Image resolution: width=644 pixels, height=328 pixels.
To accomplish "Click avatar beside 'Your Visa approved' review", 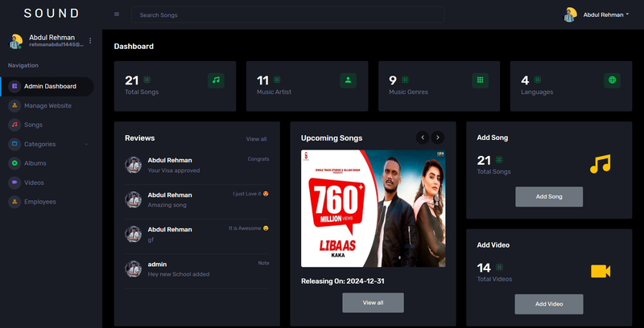I will click(133, 165).
